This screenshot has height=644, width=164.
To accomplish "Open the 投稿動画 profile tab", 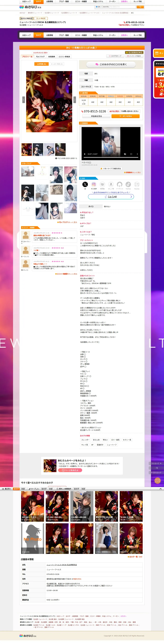I will pos(52,56).
